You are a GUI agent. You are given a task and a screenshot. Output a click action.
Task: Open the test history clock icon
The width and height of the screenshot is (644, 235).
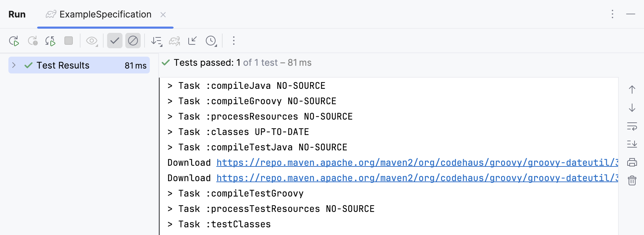pyautogui.click(x=211, y=41)
